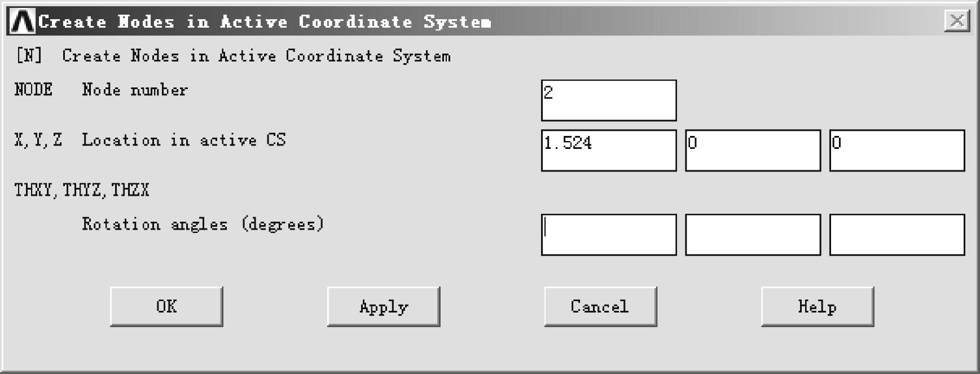Select the Z location input field

[896, 151]
